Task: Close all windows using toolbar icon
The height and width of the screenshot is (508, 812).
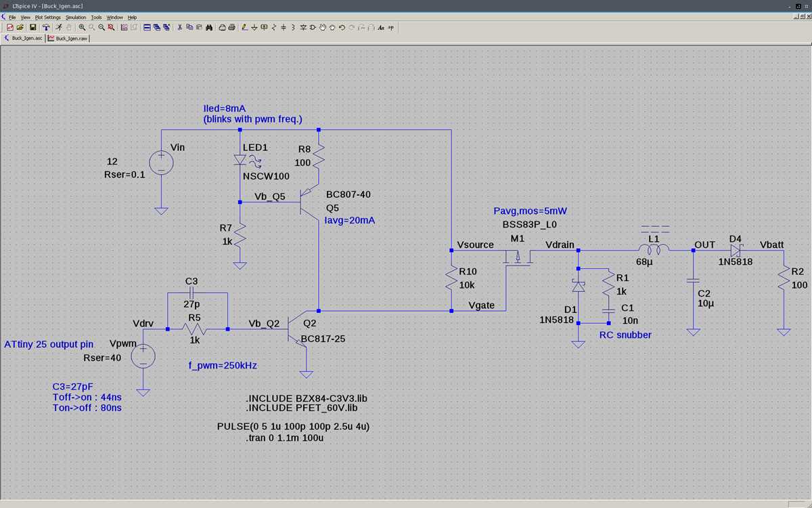Action: 166,27
